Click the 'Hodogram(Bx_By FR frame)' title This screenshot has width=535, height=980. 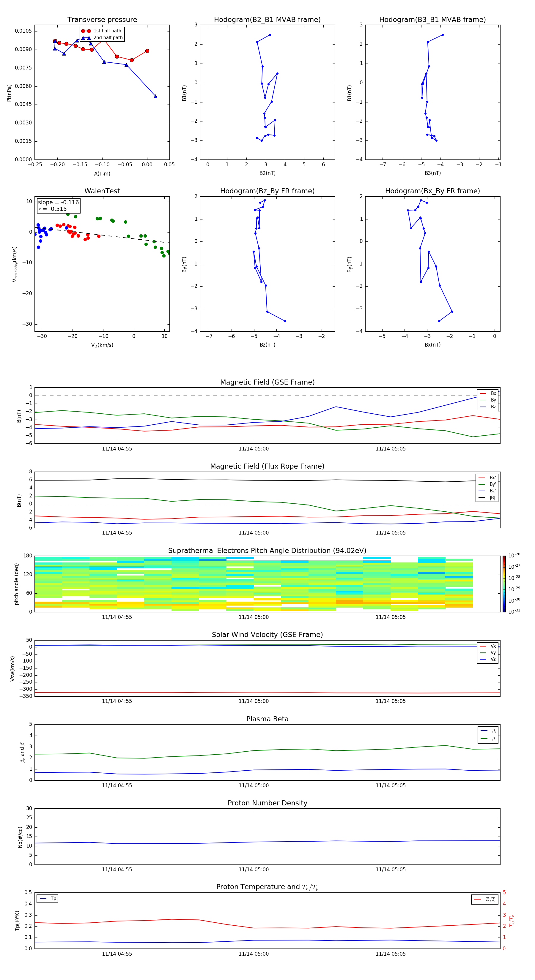(x=432, y=191)
